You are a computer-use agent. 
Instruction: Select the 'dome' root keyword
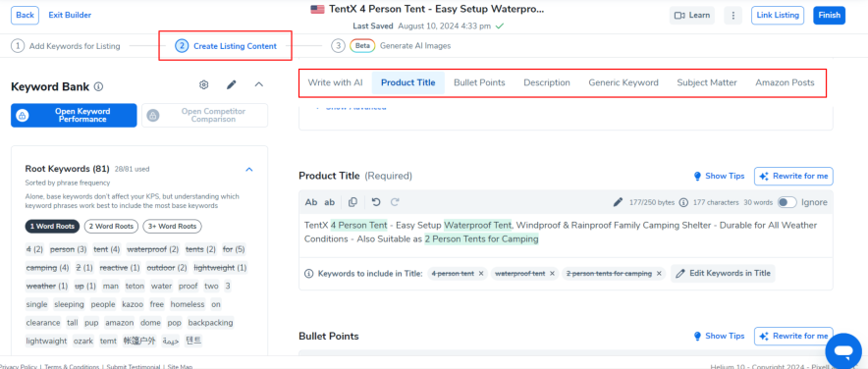151,323
